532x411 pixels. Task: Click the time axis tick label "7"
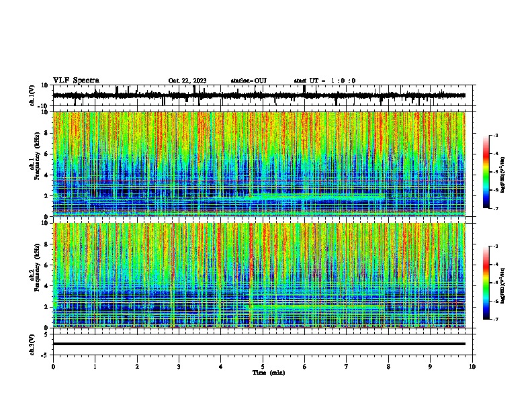coord(347,367)
